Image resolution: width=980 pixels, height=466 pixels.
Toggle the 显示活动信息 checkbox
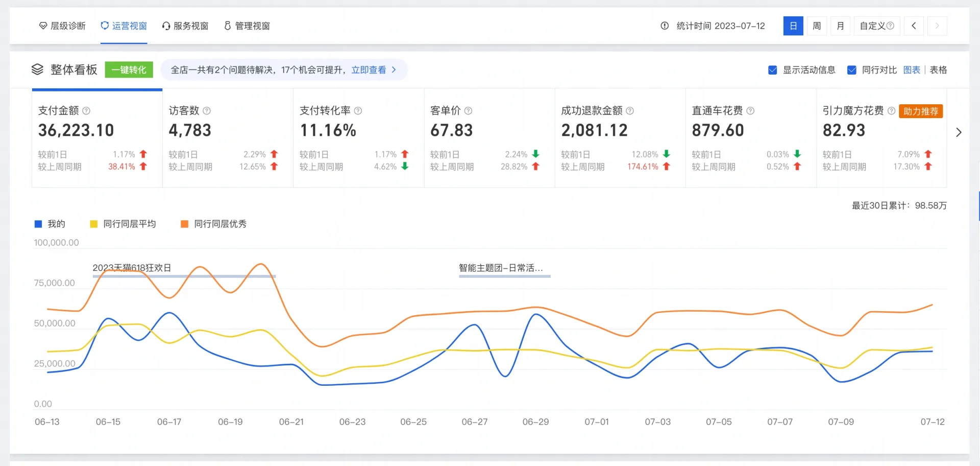click(773, 69)
